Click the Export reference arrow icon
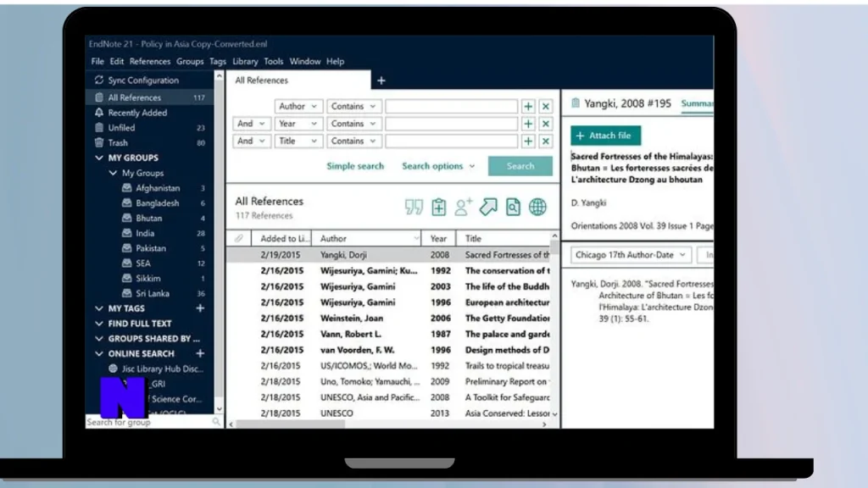The height and width of the screenshot is (488, 868). [x=488, y=207]
